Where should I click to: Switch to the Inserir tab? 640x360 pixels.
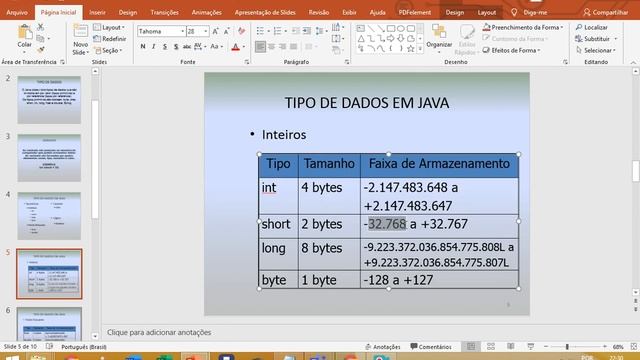[x=98, y=12]
